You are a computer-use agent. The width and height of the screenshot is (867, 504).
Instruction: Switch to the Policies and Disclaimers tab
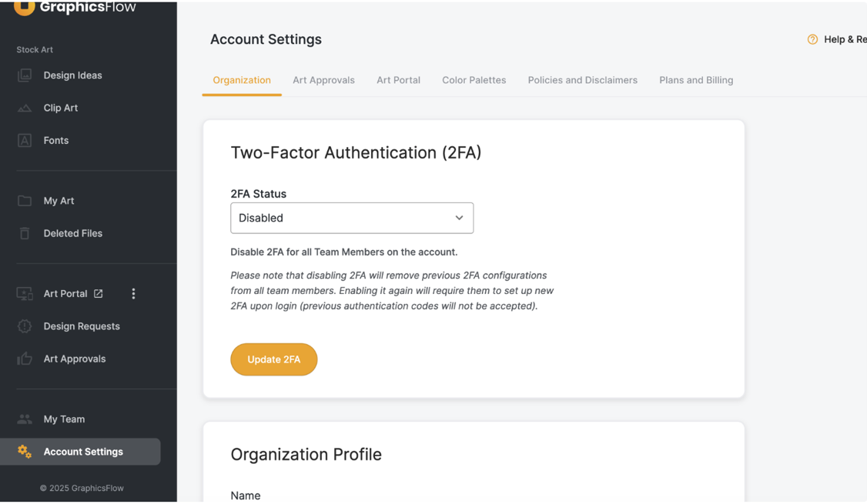pyautogui.click(x=582, y=80)
